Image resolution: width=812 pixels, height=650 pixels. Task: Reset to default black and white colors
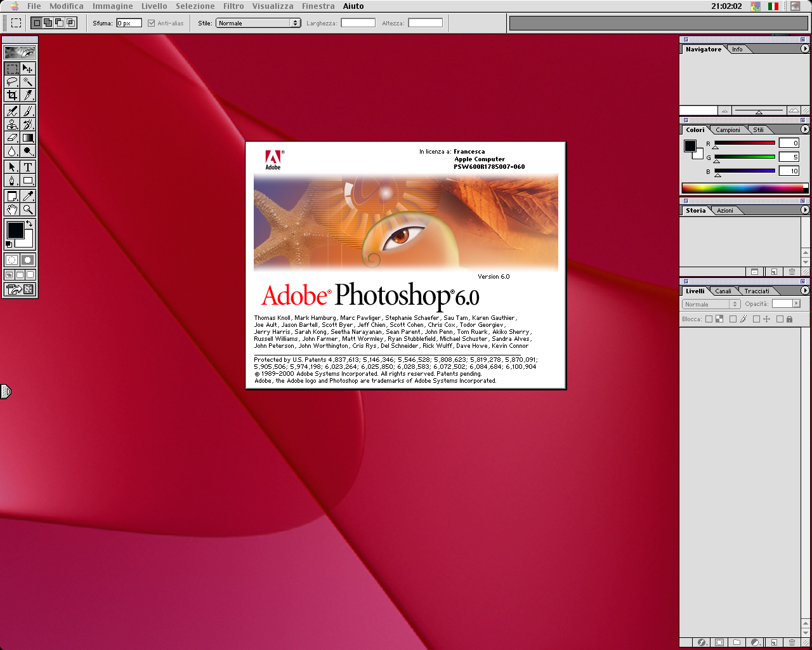9,244
